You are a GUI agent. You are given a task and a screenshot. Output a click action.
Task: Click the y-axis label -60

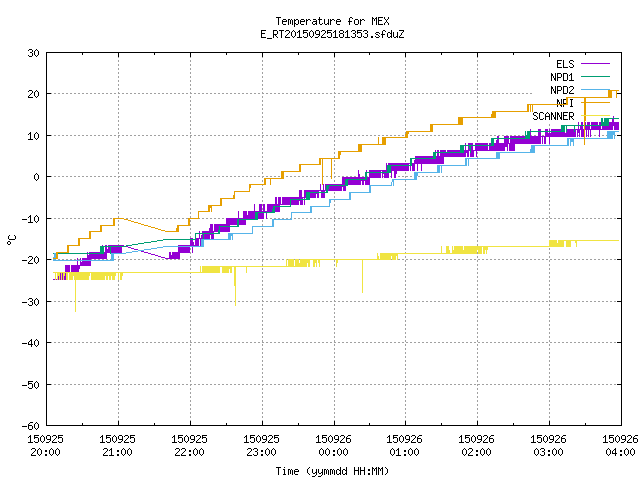pyautogui.click(x=31, y=426)
